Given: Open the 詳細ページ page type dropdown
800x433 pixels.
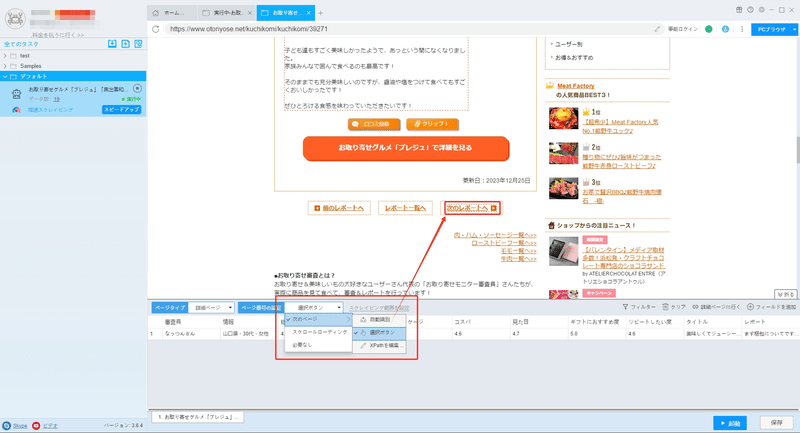Looking at the screenshot, I should tap(211, 308).
